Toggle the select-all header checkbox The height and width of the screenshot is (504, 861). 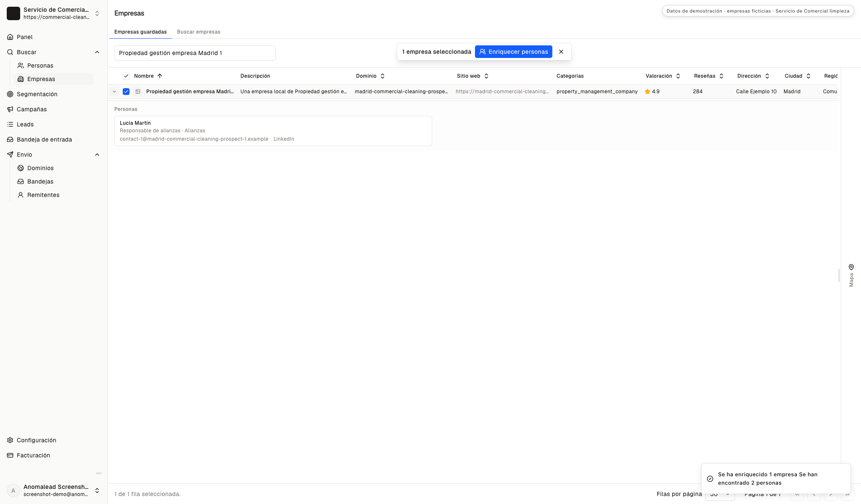coord(126,76)
